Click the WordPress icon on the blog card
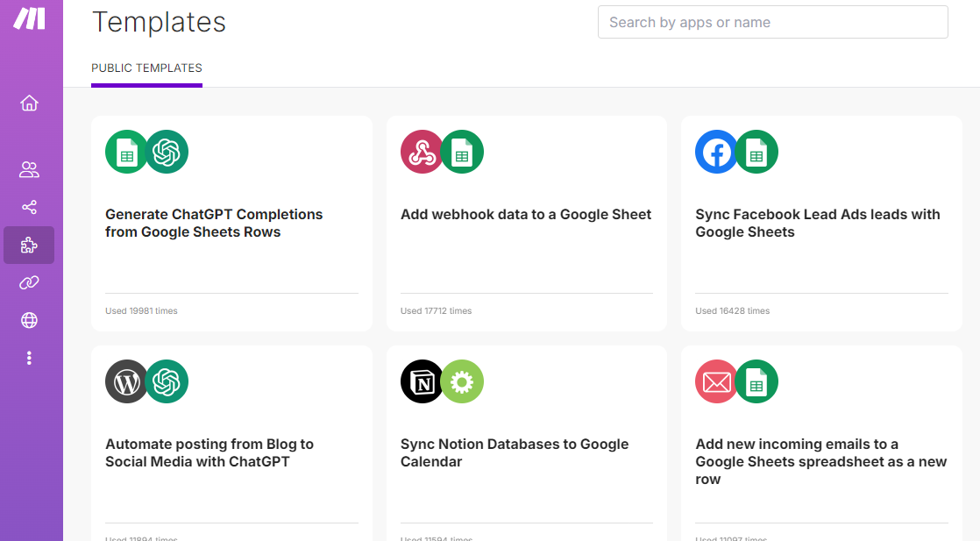The width and height of the screenshot is (980, 541). click(127, 382)
